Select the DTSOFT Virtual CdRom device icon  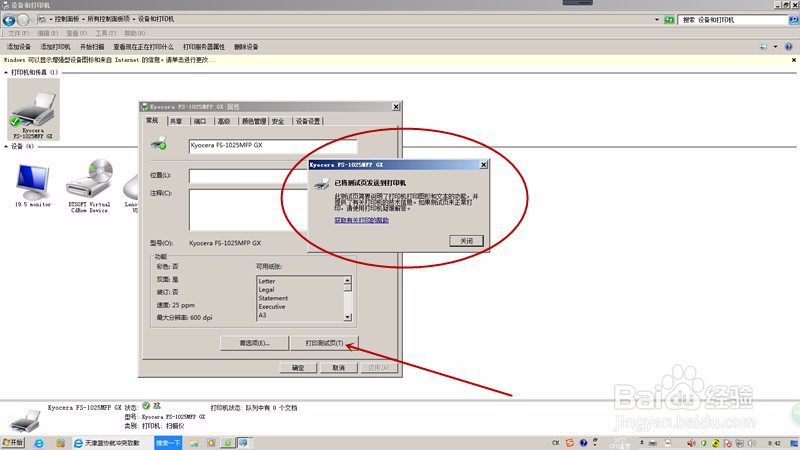[x=89, y=186]
